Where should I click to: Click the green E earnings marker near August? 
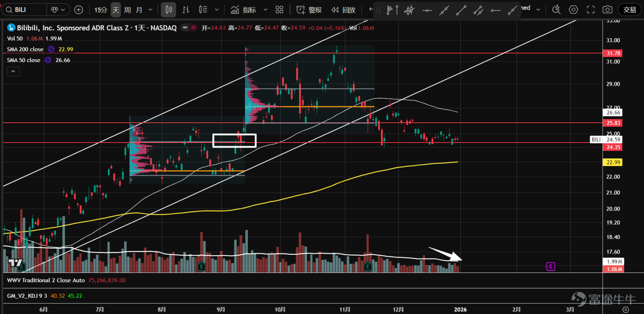click(x=201, y=266)
